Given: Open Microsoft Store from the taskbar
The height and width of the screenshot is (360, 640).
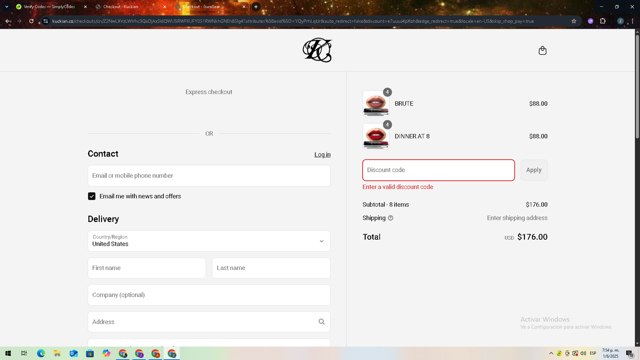Looking at the screenshot, I should [90, 353].
